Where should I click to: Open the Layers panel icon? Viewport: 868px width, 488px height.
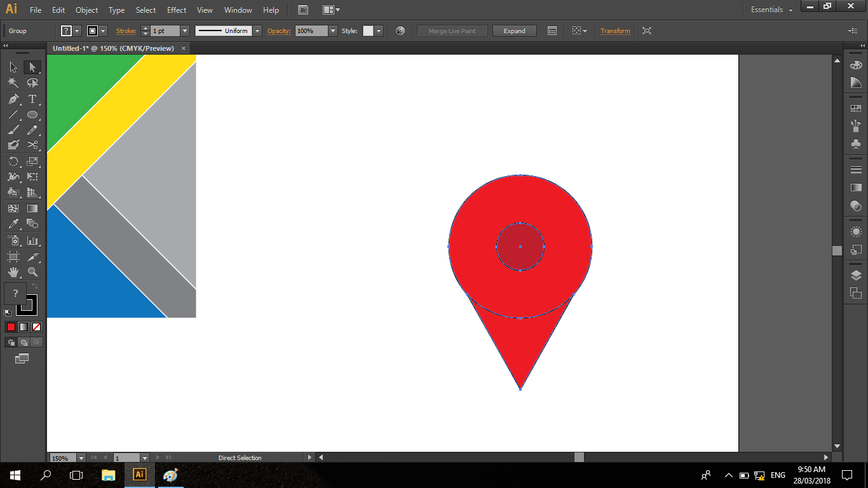[856, 275]
